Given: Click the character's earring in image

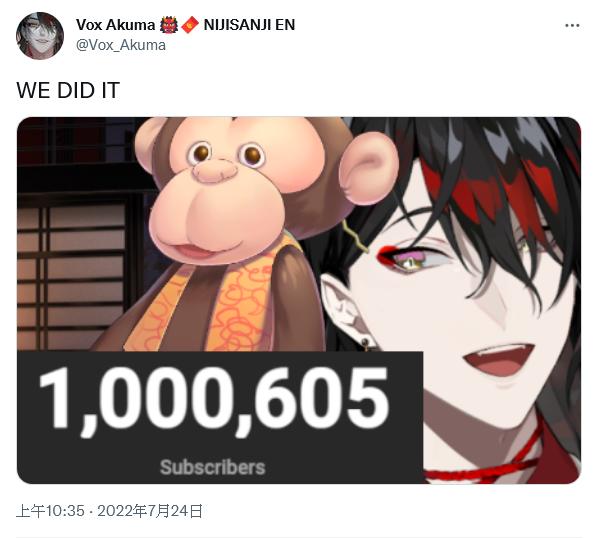Looking at the screenshot, I should click(x=365, y=344).
